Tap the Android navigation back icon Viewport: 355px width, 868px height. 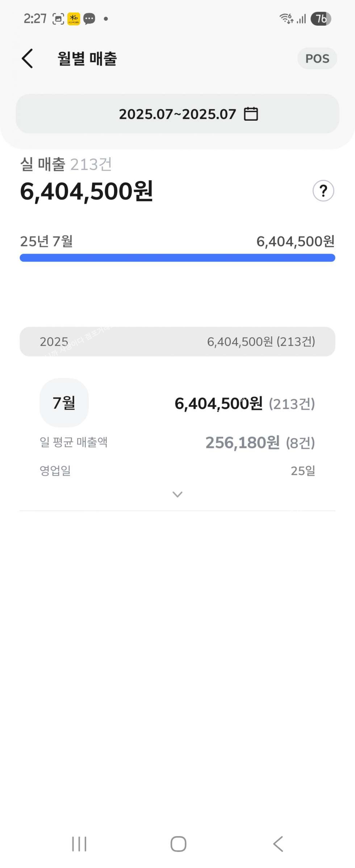(x=278, y=844)
